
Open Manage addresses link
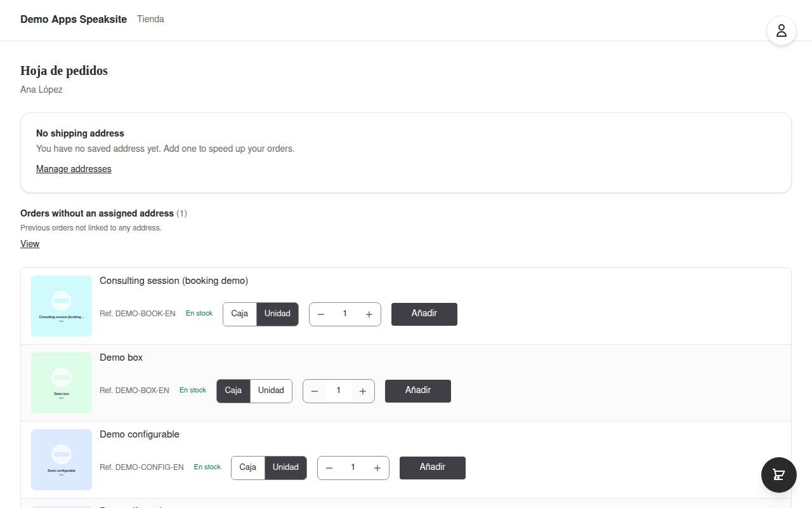pos(74,169)
